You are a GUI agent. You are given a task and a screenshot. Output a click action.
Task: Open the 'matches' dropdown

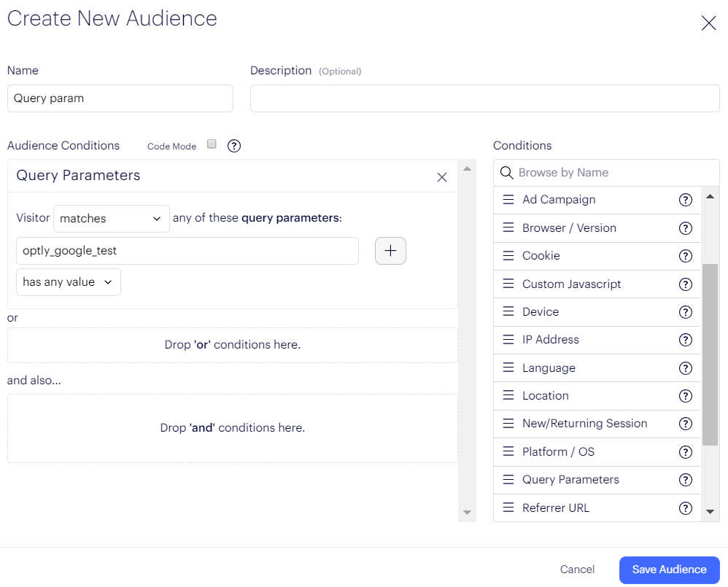click(111, 218)
